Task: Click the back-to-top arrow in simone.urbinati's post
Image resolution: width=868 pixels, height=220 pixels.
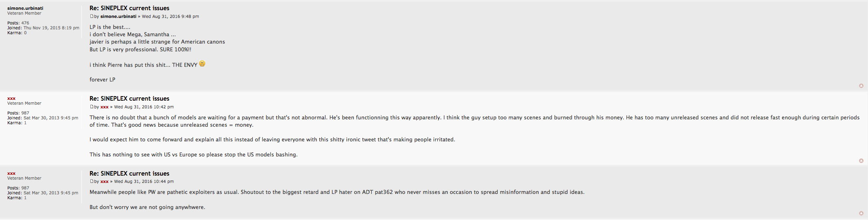Action: [x=861, y=86]
